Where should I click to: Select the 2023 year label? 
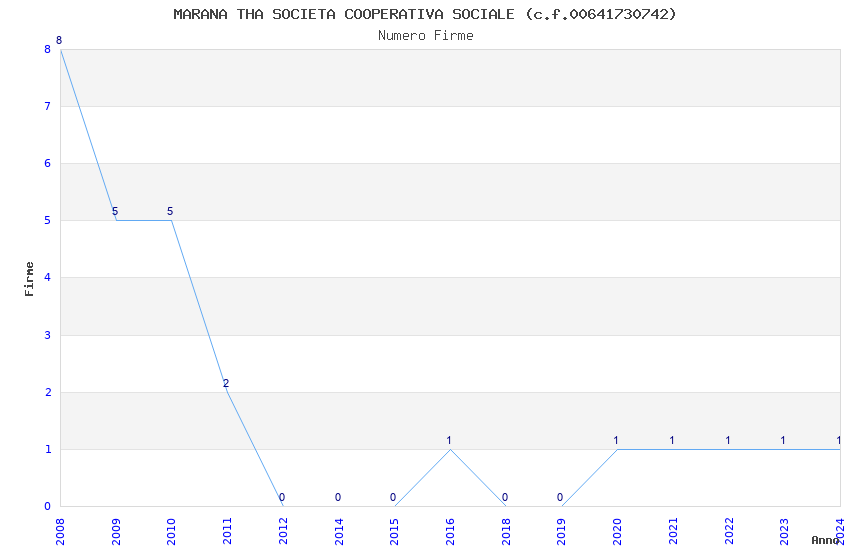tap(784, 532)
